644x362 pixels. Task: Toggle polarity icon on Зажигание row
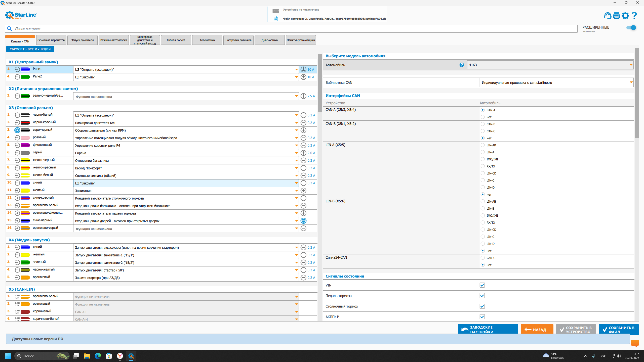pyautogui.click(x=303, y=191)
